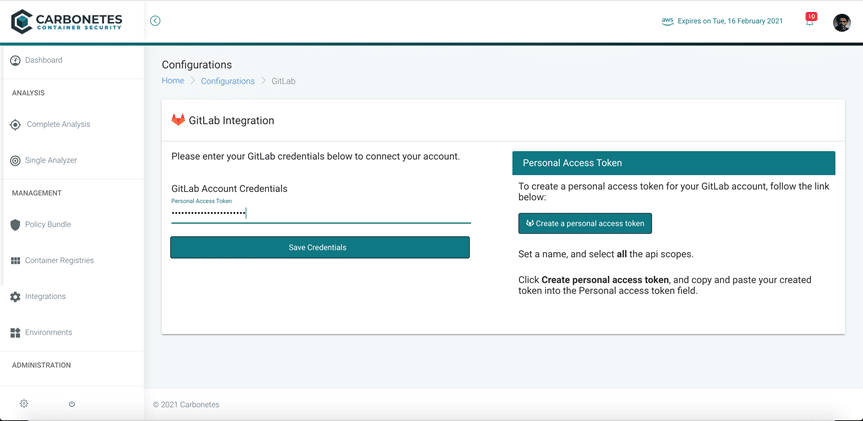This screenshot has width=863, height=421.
Task: Click the power logout icon
Action: coord(72,404)
